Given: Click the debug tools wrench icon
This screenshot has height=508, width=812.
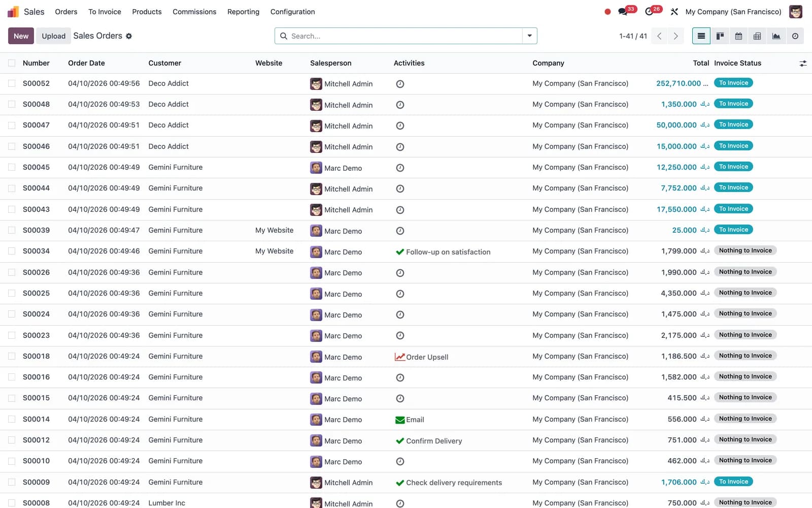Looking at the screenshot, I should [x=674, y=12].
